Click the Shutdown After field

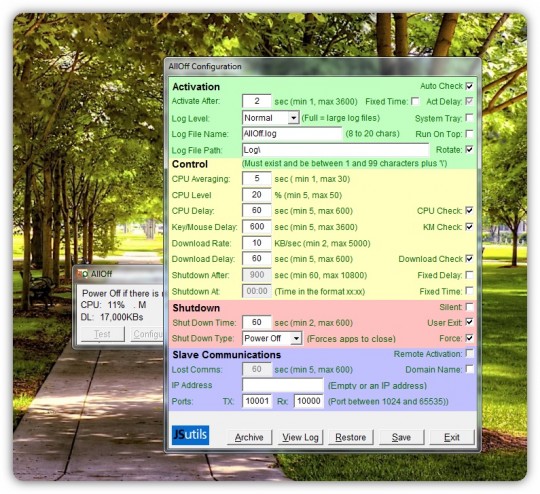click(x=257, y=275)
